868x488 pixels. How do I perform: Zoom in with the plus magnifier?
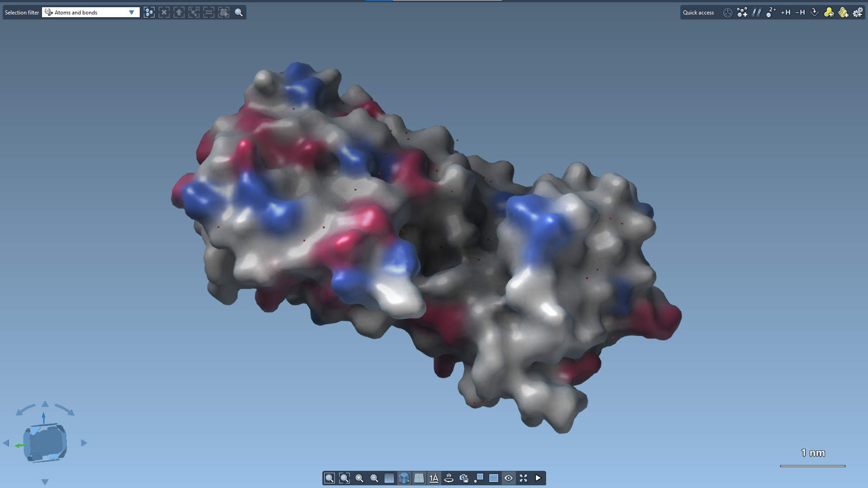click(359, 478)
